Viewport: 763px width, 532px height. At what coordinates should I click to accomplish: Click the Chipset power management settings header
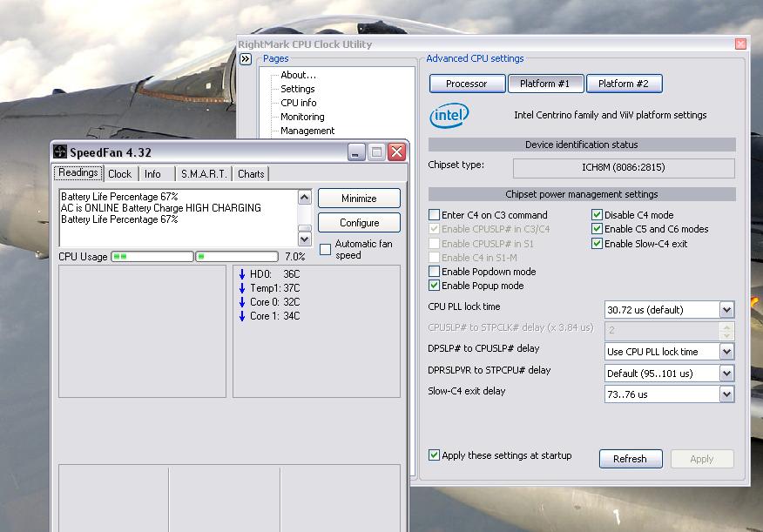pos(582,194)
